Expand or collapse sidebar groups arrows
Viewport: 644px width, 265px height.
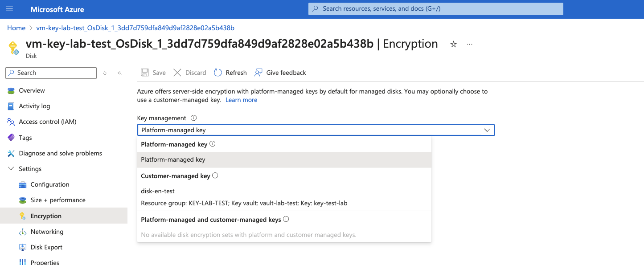(105, 73)
